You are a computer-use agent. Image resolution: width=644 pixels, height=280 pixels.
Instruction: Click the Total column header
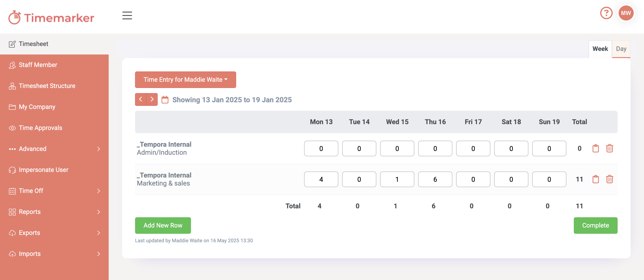pyautogui.click(x=579, y=122)
